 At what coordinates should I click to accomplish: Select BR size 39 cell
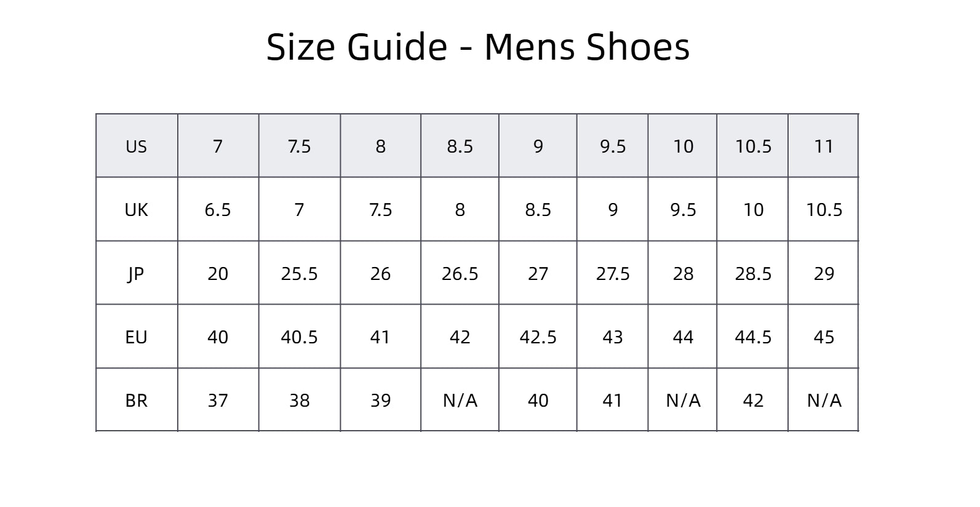point(380,401)
